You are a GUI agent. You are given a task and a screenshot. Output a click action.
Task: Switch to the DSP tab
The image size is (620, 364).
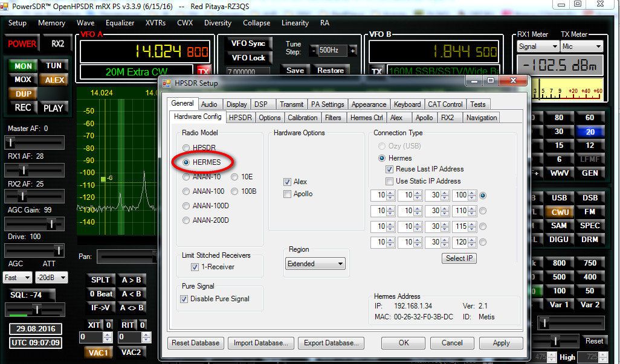(x=261, y=104)
